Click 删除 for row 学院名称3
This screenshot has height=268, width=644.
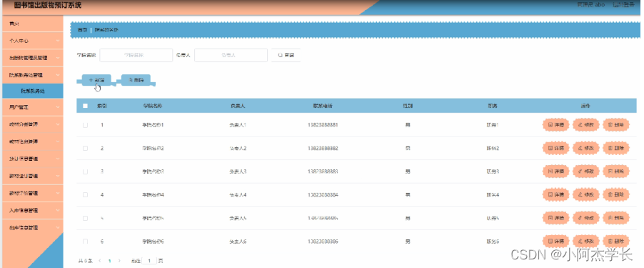point(616,171)
